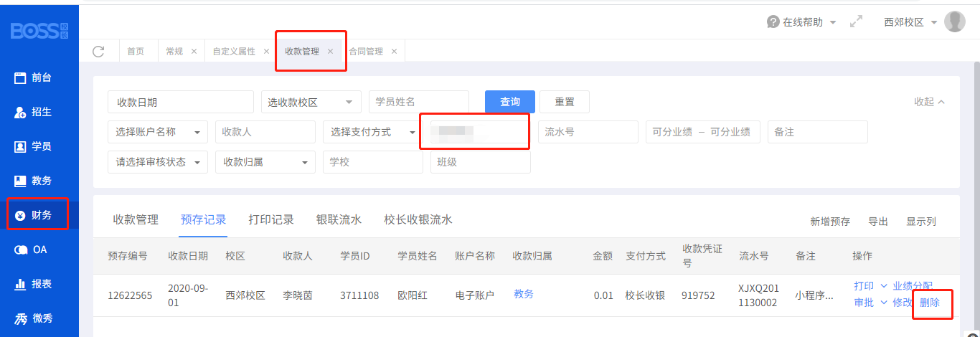Switch to the 合同管理 tab

click(x=366, y=52)
